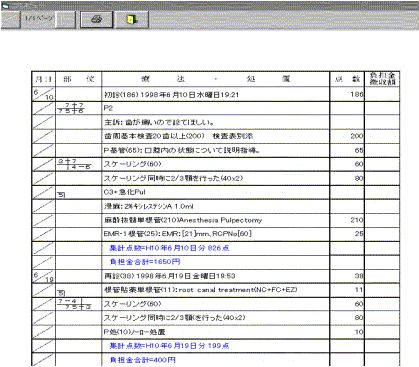The width and height of the screenshot is (419, 367).
Task: Click the printer icon button
Action: click(x=97, y=20)
